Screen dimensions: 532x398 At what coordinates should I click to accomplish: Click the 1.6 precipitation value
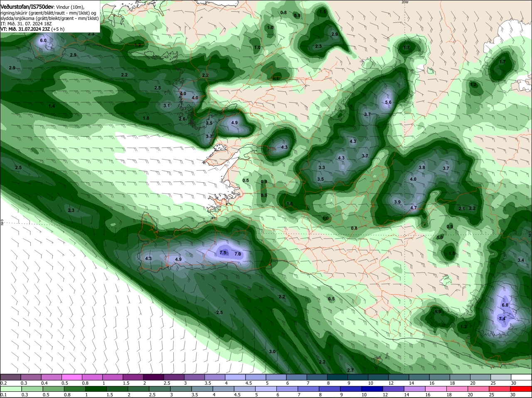click(290, 204)
